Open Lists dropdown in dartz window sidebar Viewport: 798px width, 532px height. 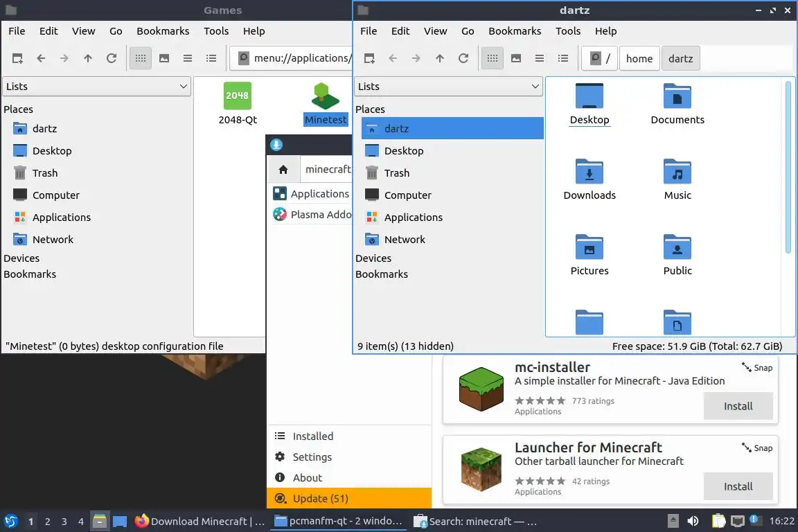tap(448, 87)
